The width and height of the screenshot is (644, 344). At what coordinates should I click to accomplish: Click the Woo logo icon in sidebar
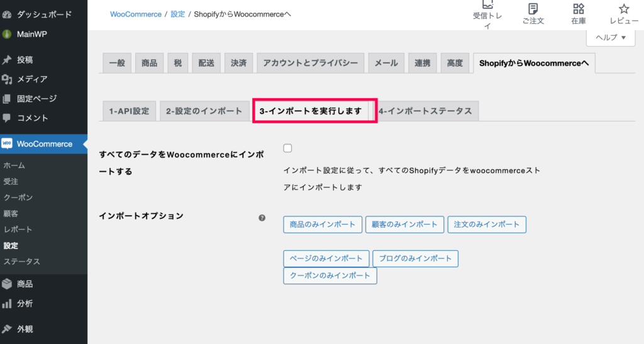pos(6,143)
